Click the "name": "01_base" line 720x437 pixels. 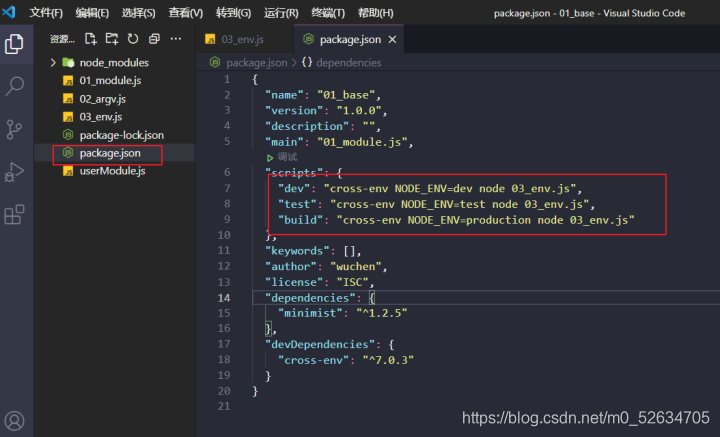coord(323,95)
